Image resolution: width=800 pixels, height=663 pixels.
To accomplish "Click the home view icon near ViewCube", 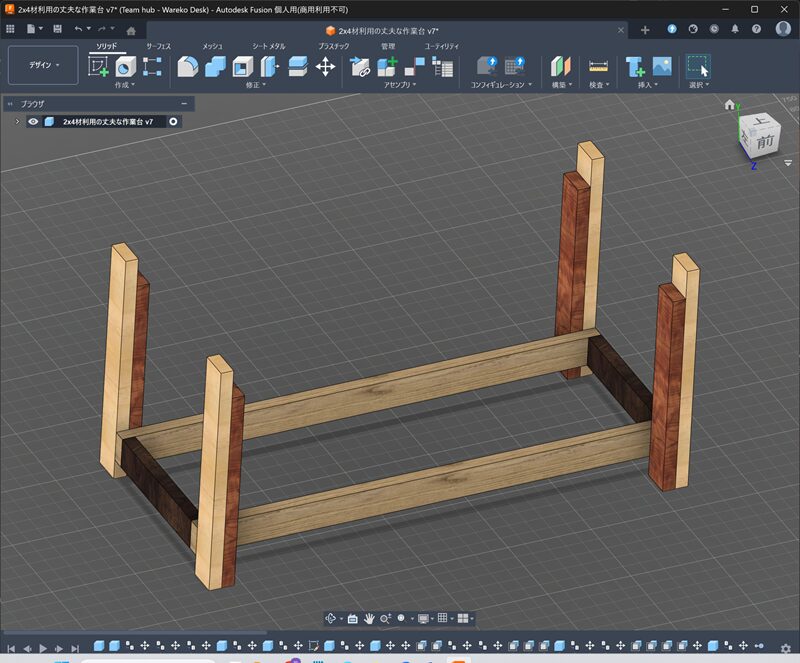I will click(730, 105).
